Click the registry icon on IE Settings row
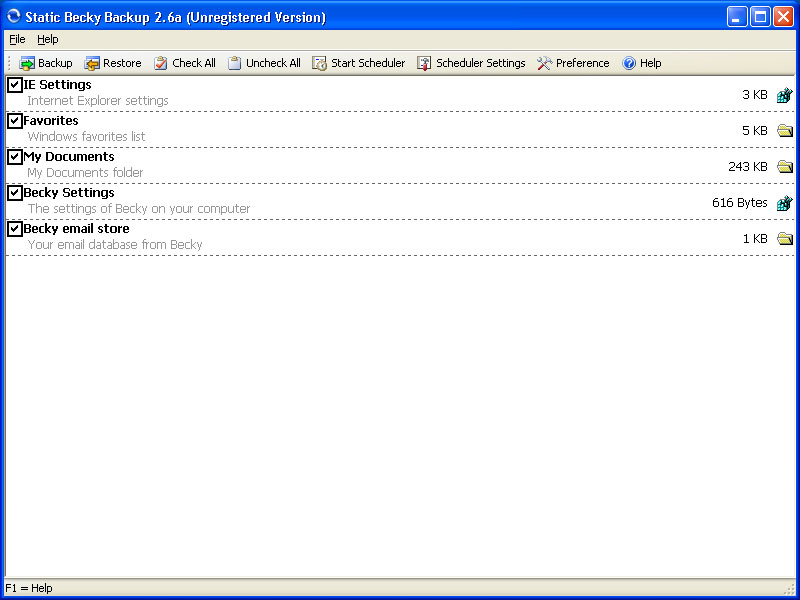Viewport: 800px width, 600px height. pos(785,95)
